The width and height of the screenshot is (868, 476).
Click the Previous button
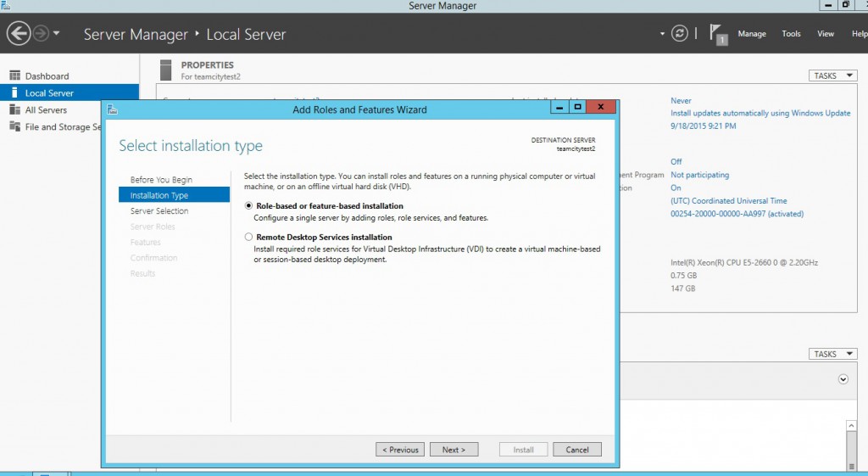(x=400, y=450)
